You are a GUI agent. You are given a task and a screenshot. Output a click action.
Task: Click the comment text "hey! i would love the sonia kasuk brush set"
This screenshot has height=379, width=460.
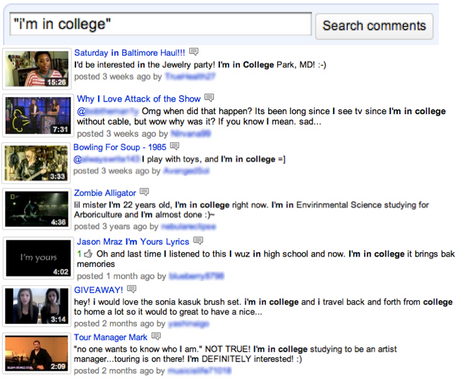coord(157,302)
